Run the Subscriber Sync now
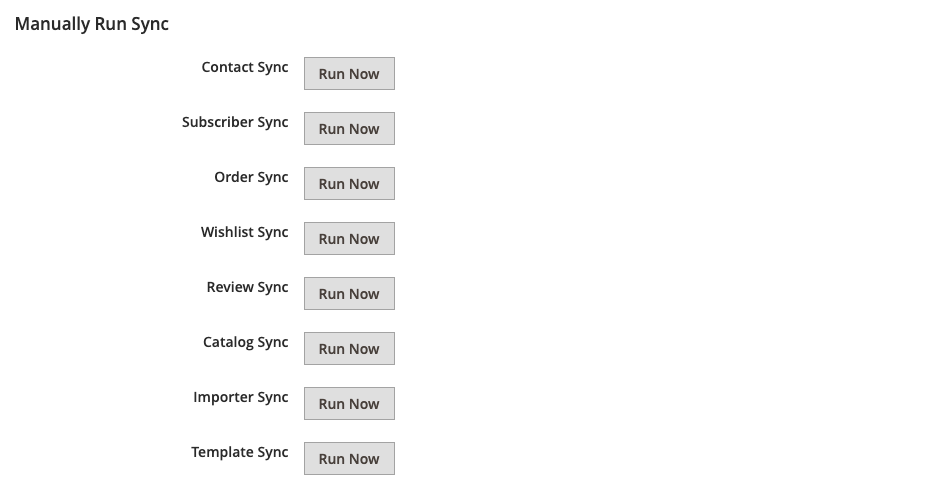This screenshot has width=936, height=487. click(349, 128)
